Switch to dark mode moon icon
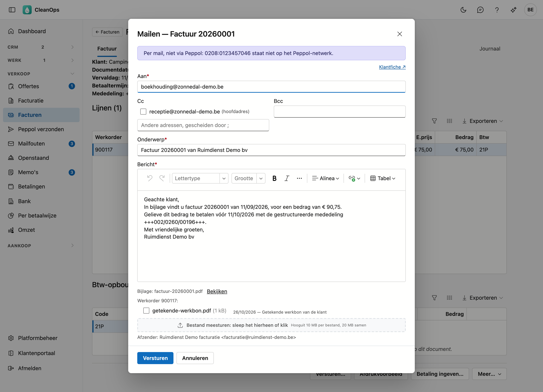This screenshot has height=392, width=543. pyautogui.click(x=463, y=10)
